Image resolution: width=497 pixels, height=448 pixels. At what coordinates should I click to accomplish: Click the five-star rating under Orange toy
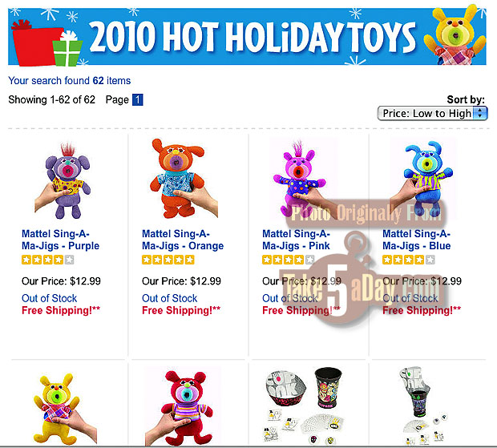[x=168, y=260]
